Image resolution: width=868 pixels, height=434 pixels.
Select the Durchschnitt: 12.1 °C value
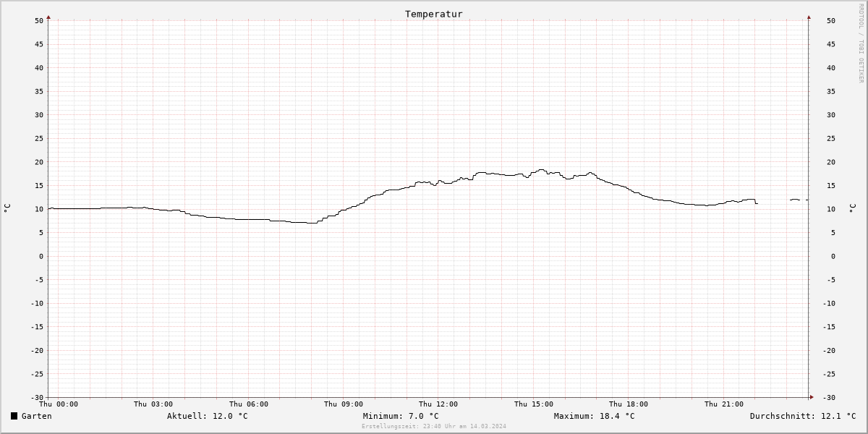[803, 416]
